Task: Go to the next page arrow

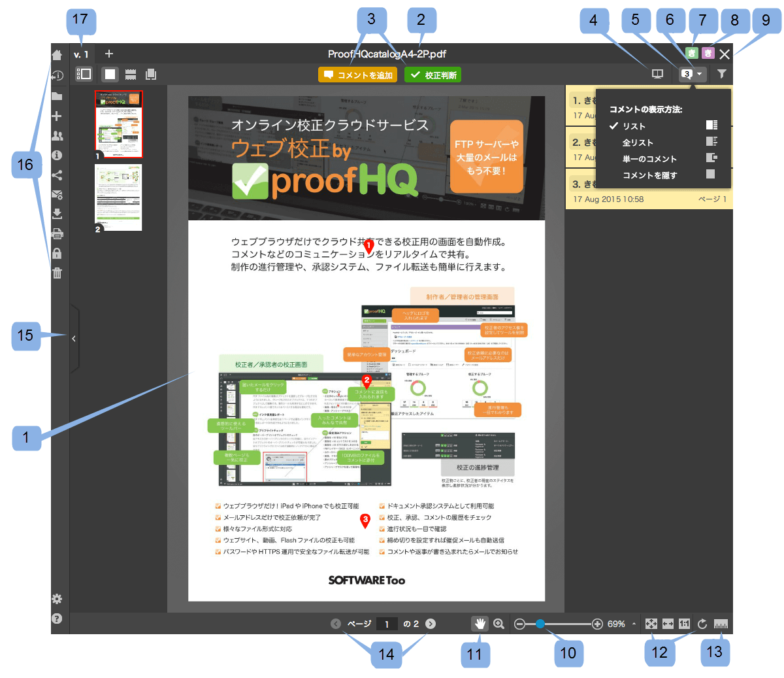Action: (x=431, y=624)
